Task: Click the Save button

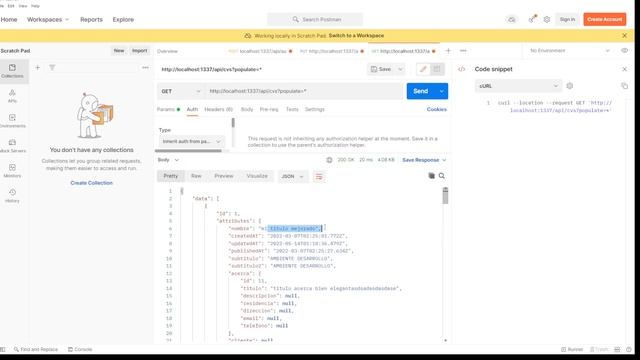Action: [x=381, y=69]
